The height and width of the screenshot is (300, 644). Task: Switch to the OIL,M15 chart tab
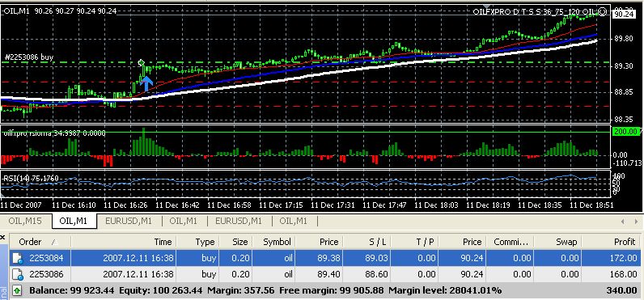point(25,221)
